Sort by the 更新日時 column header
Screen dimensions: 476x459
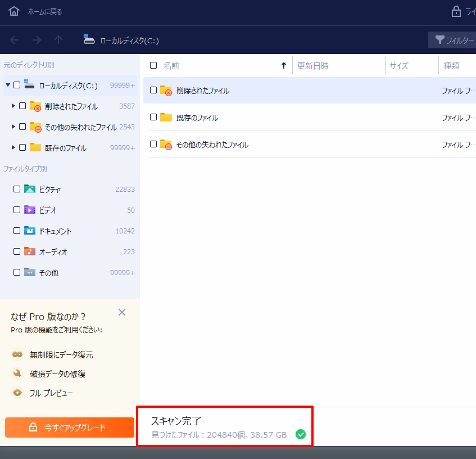(x=313, y=66)
